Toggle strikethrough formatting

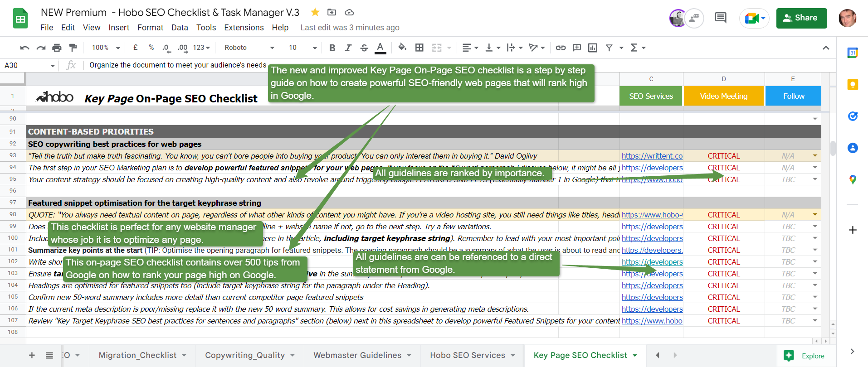coord(364,48)
